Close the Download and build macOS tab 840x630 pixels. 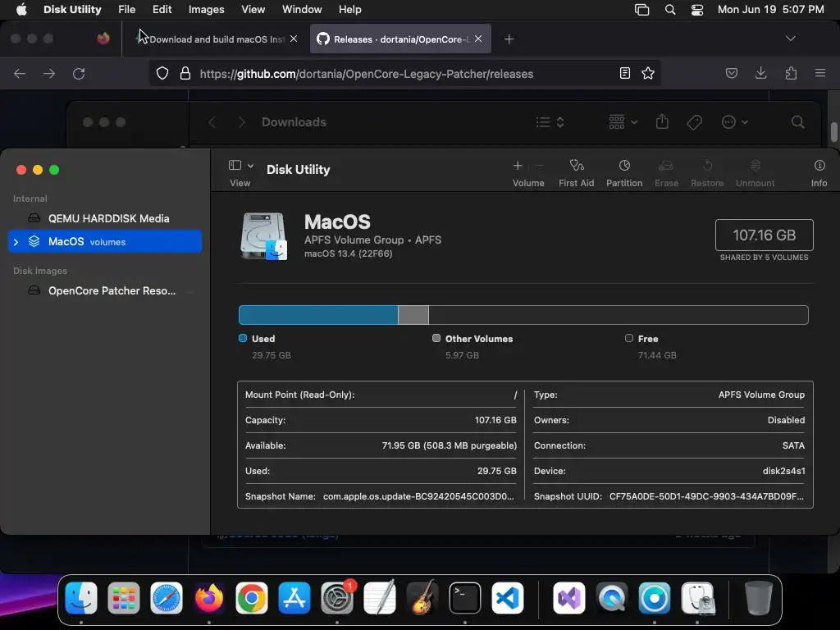tap(294, 39)
